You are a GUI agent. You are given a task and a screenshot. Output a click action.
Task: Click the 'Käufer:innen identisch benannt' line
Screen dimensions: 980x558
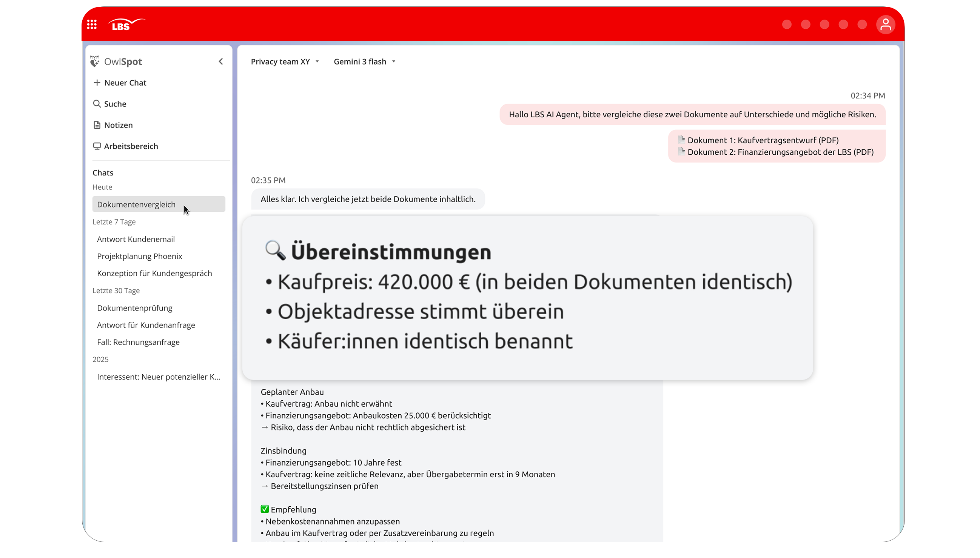[419, 341]
